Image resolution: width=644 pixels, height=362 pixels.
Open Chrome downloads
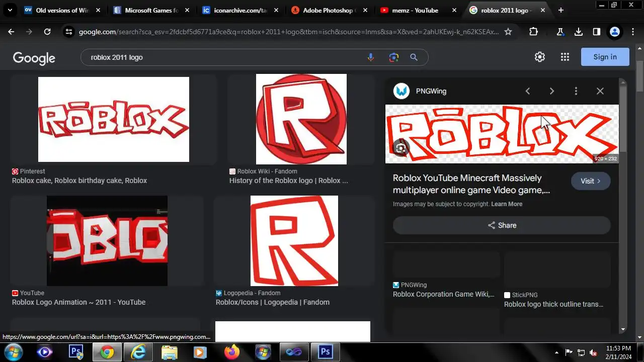579,32
